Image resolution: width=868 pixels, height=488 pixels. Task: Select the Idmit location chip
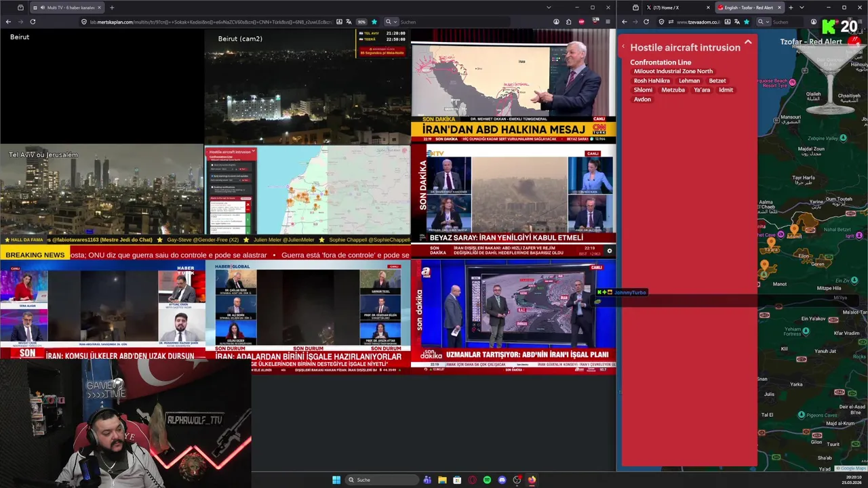pos(726,90)
